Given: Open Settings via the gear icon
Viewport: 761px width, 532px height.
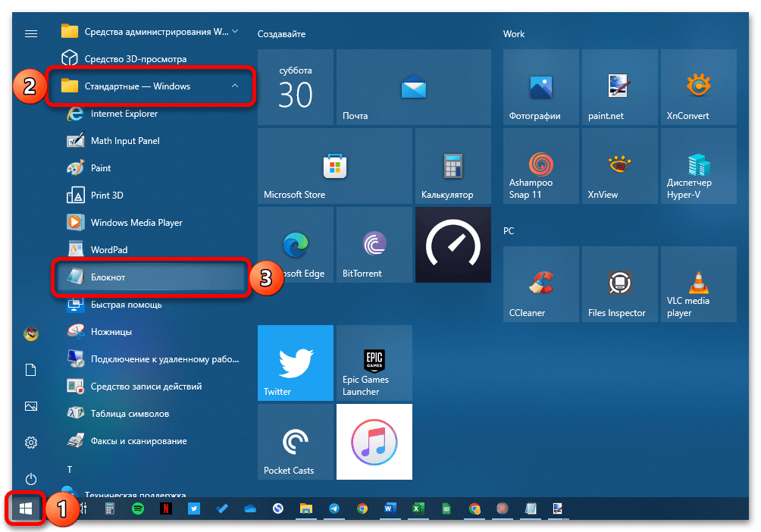Looking at the screenshot, I should (31, 443).
